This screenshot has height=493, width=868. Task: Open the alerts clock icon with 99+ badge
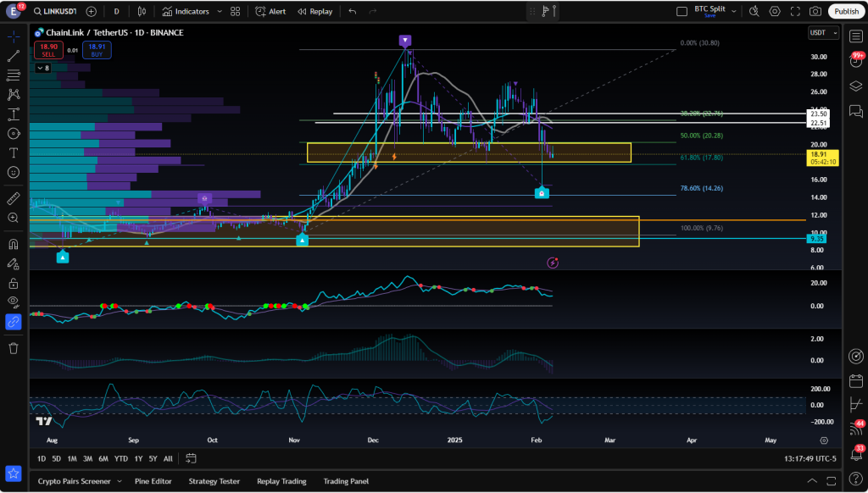click(x=856, y=60)
